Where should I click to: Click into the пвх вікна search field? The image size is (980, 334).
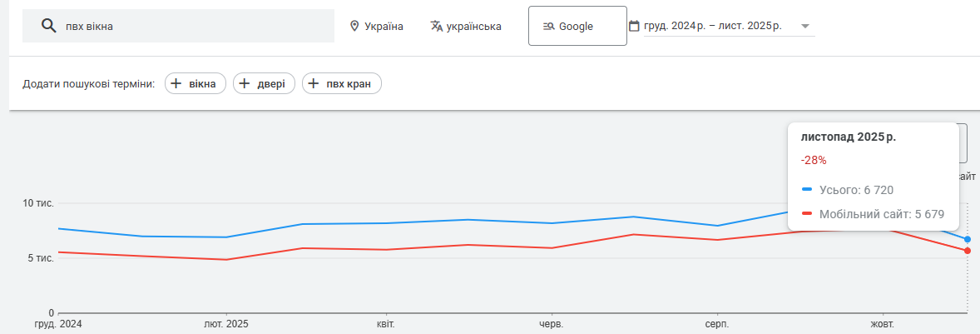coord(191,26)
